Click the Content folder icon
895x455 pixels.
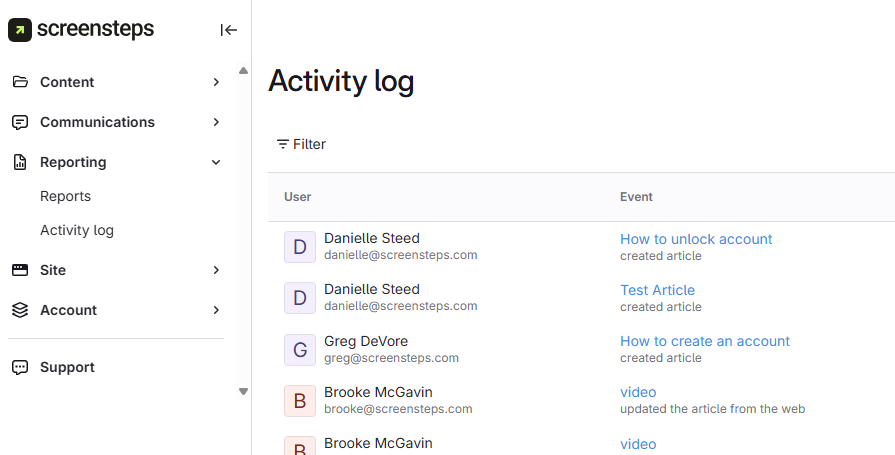pyautogui.click(x=20, y=82)
